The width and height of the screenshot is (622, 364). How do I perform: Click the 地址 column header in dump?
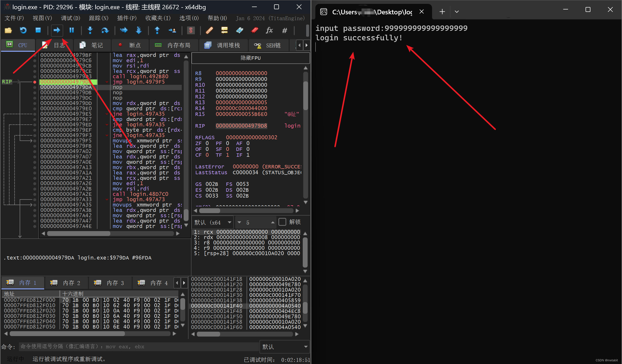click(x=31, y=294)
